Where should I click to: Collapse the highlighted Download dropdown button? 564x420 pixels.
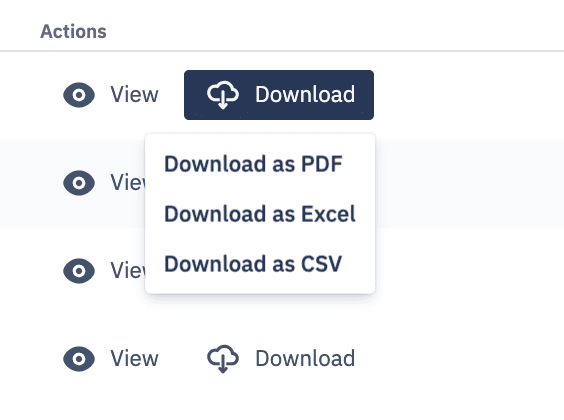point(279,95)
